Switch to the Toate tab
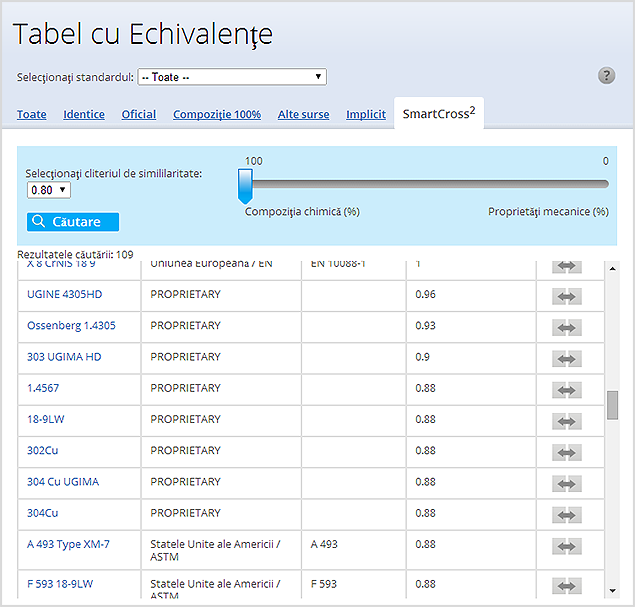Screen dimensions: 635x607 tap(32, 115)
